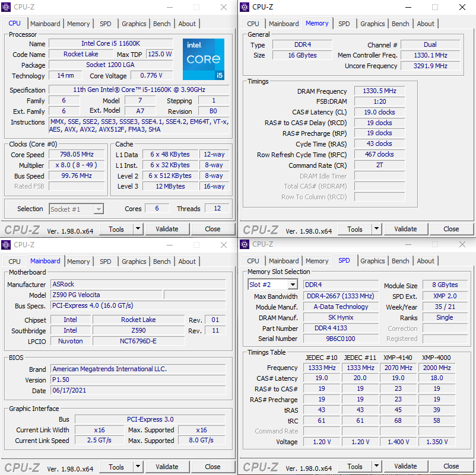Select About tab in the Mainboard window

(187, 262)
